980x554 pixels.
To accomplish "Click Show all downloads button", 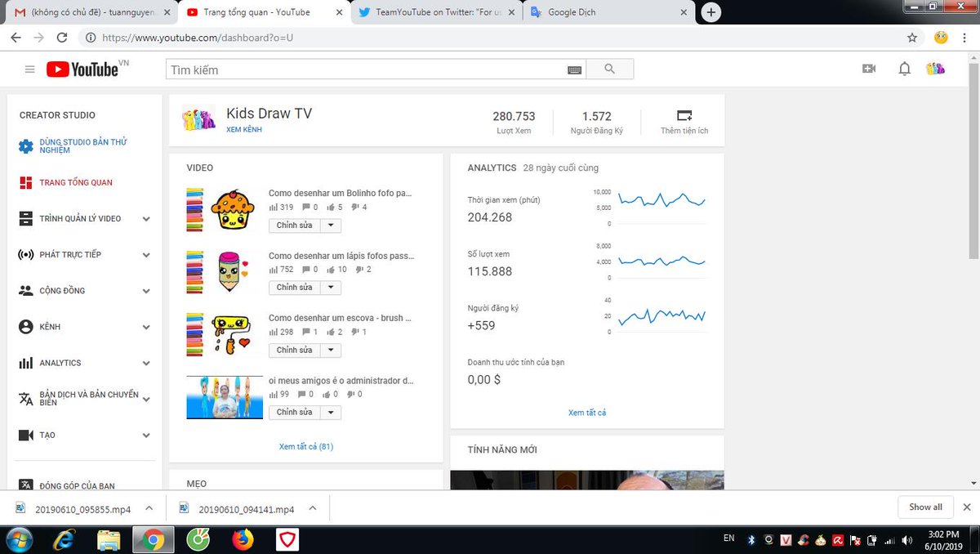I will pyautogui.click(x=925, y=507).
